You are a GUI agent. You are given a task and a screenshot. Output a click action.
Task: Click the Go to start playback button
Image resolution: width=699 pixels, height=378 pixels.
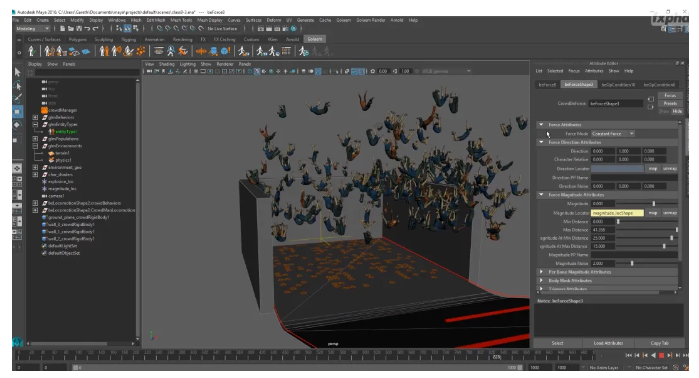point(628,355)
